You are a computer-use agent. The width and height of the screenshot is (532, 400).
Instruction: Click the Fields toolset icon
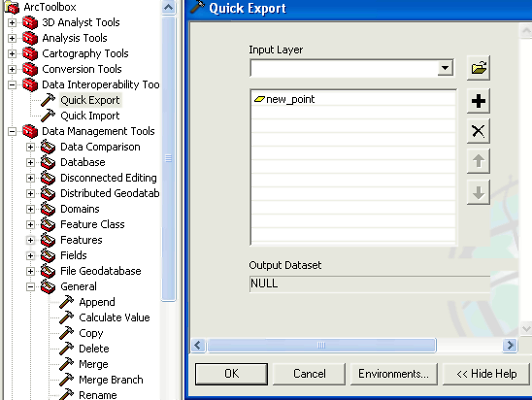(48, 255)
